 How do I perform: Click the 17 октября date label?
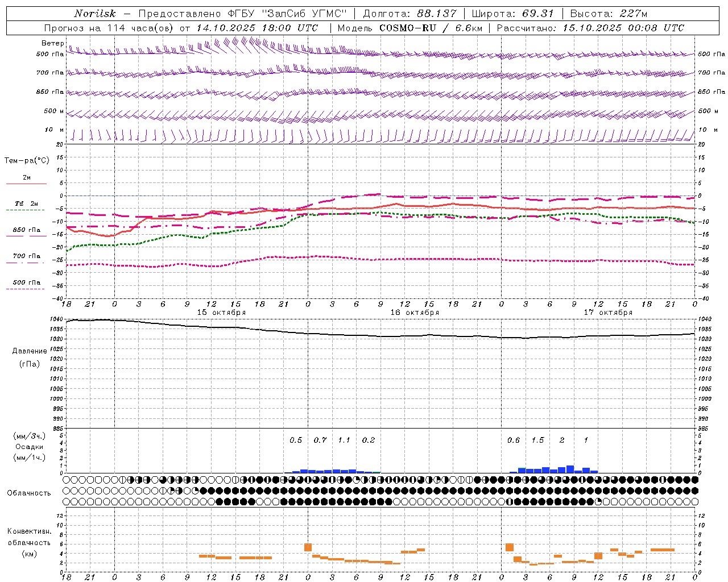click(x=608, y=313)
